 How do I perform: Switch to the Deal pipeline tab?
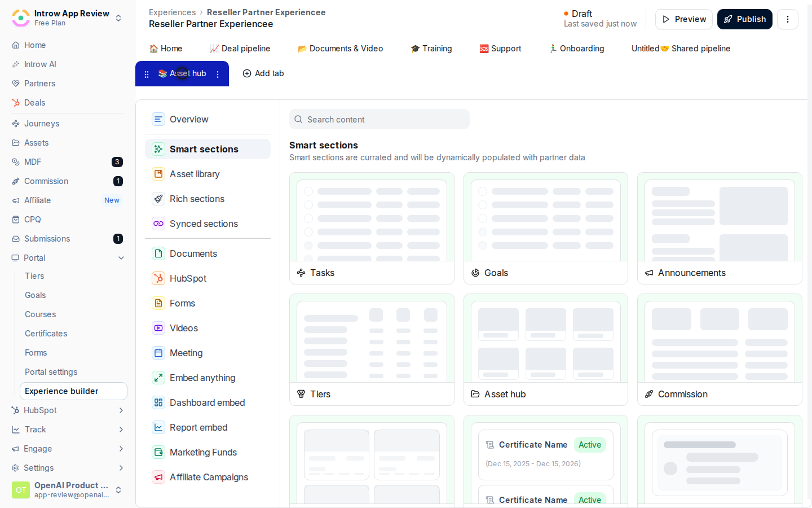pos(240,49)
